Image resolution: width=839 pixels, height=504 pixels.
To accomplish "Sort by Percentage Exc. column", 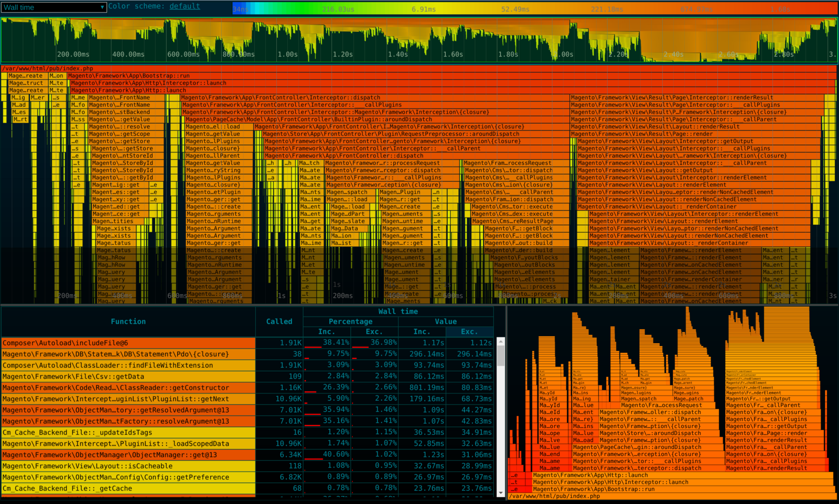I will tap(374, 332).
